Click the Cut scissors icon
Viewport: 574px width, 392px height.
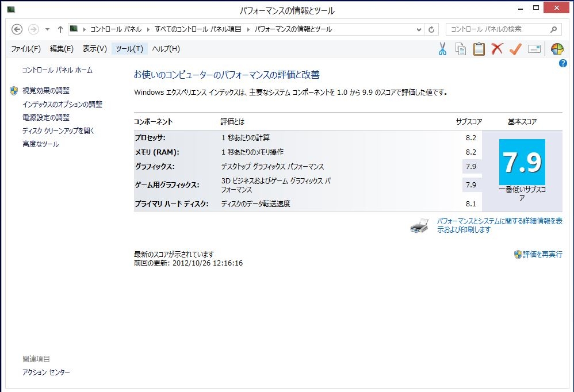[442, 49]
